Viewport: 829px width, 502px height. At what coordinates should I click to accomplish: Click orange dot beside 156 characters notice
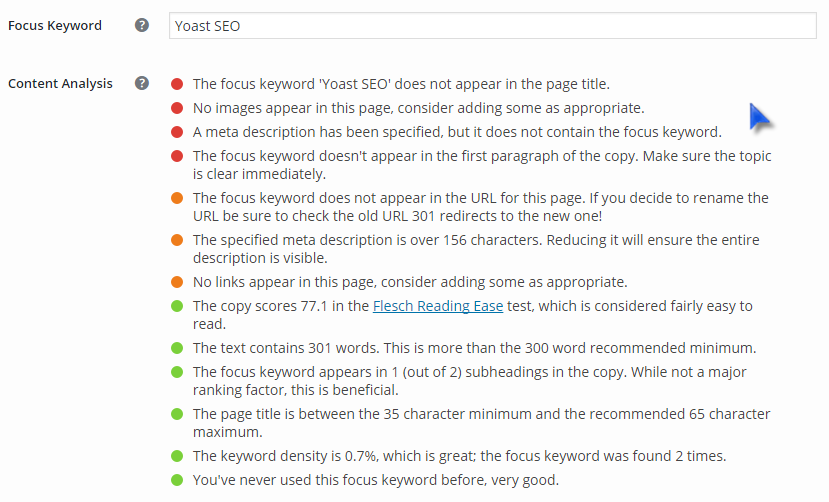(x=177, y=240)
